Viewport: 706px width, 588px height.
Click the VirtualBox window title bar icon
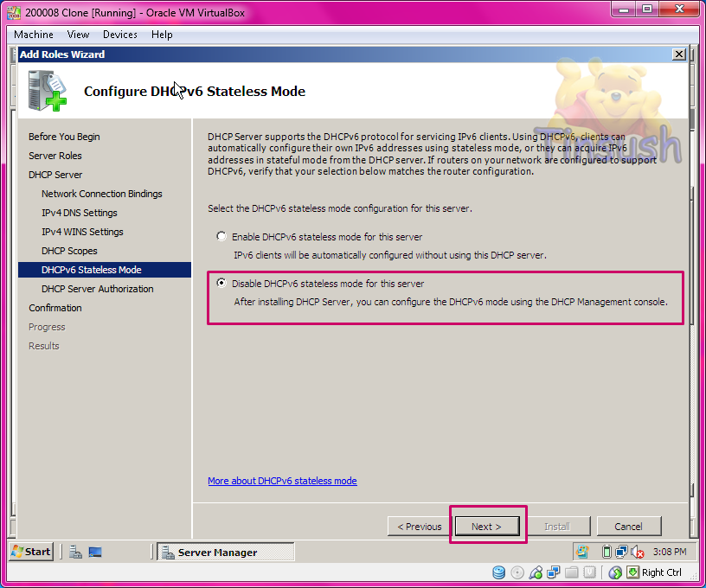click(14, 12)
